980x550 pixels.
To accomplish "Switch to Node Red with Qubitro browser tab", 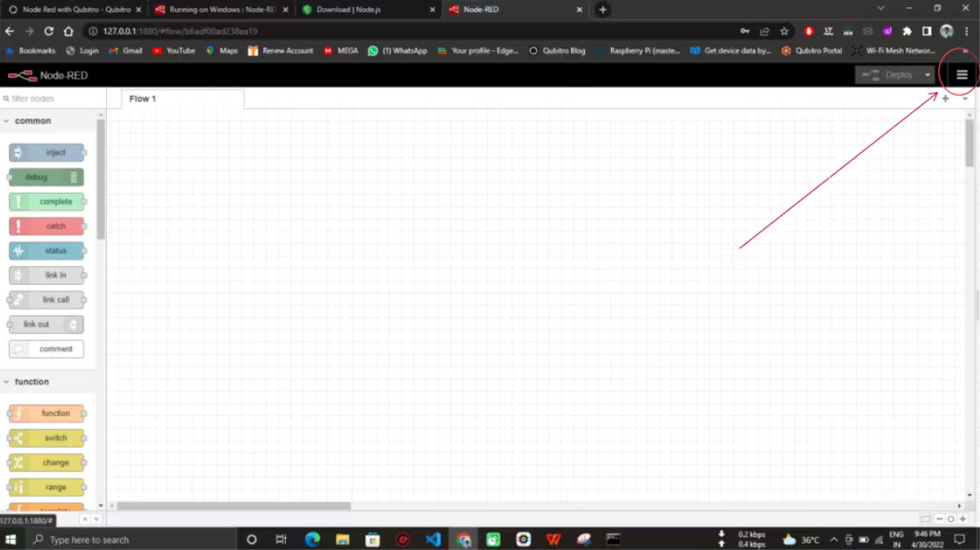I will pos(75,9).
